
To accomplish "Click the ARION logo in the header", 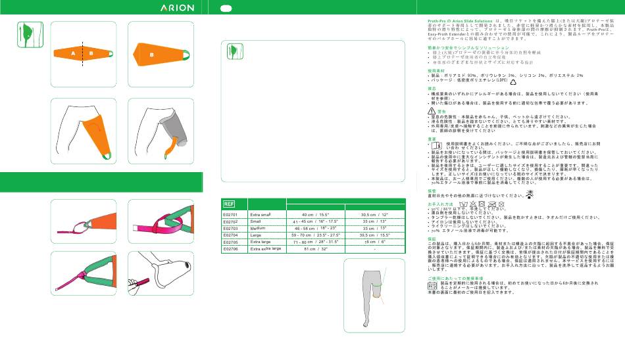I will 176,8.
